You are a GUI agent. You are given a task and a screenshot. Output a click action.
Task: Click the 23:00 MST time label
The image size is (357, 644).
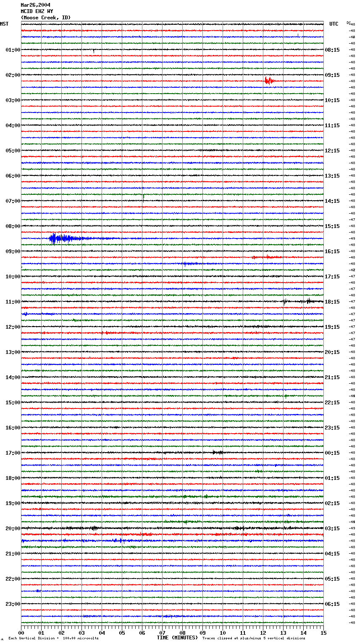point(13,604)
